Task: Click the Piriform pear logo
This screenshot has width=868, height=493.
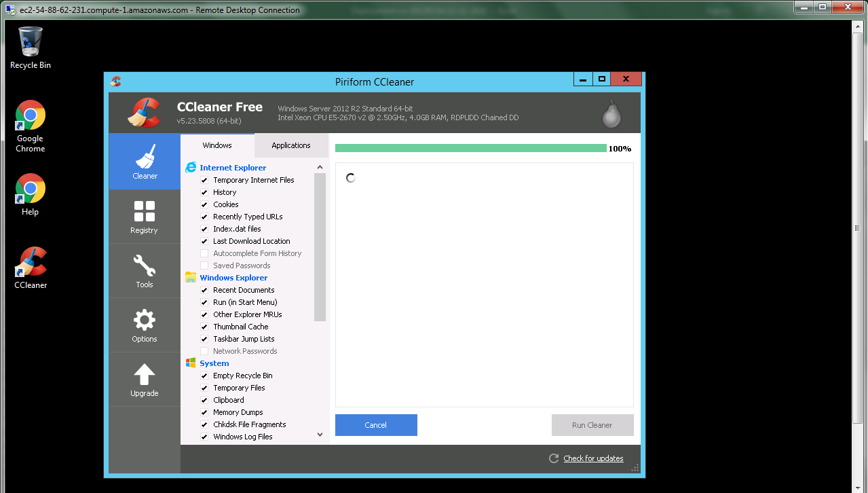Action: [x=611, y=114]
